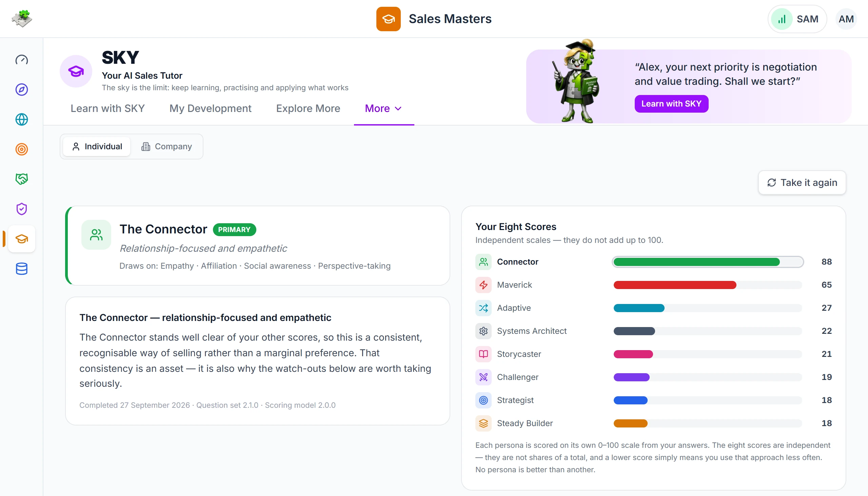Click the compass icon in sidebar

tap(22, 90)
